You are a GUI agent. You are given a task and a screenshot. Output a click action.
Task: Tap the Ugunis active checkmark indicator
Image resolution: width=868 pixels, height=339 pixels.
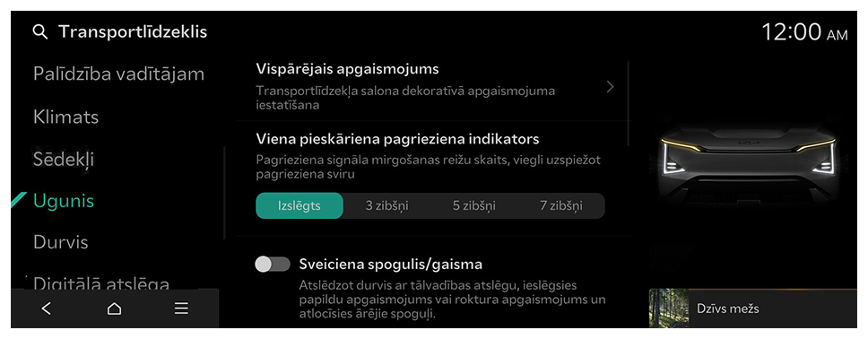pos(18,201)
